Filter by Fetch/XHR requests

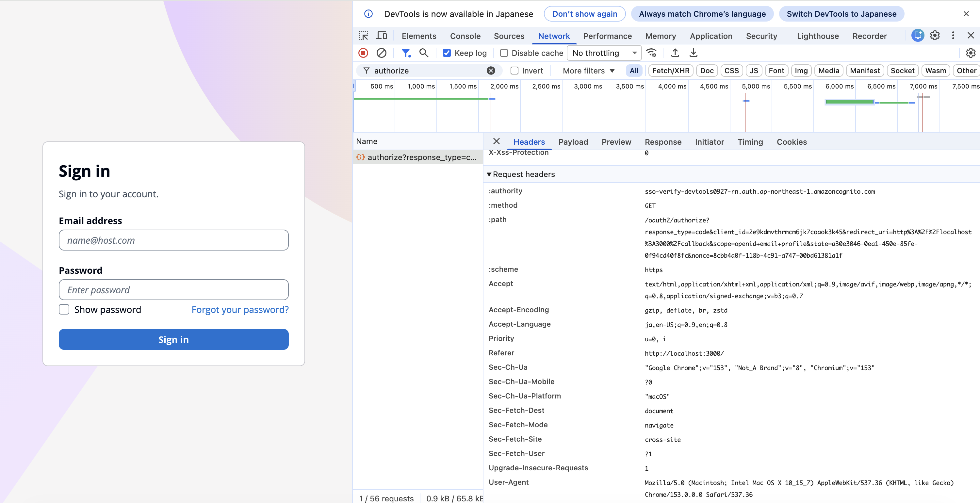click(671, 71)
